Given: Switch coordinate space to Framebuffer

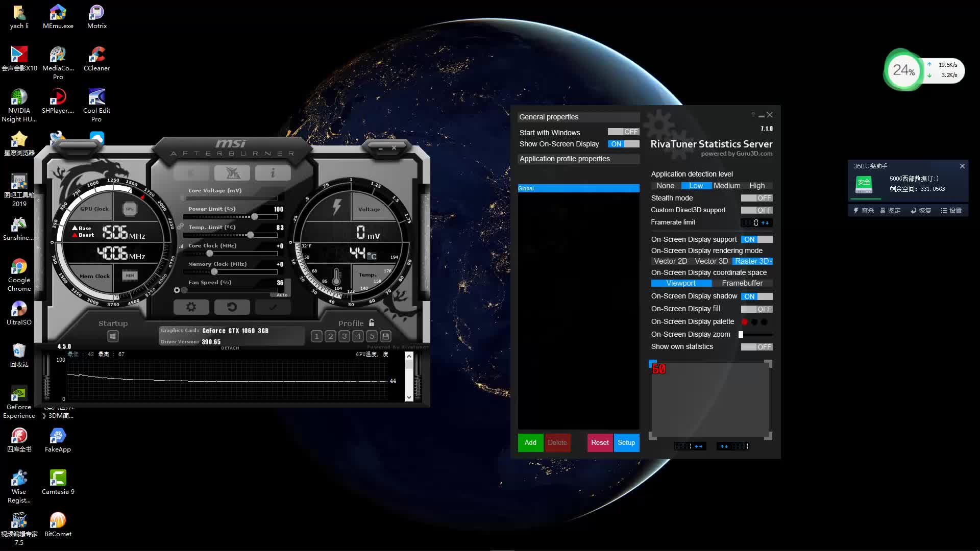Looking at the screenshot, I should coord(743,283).
